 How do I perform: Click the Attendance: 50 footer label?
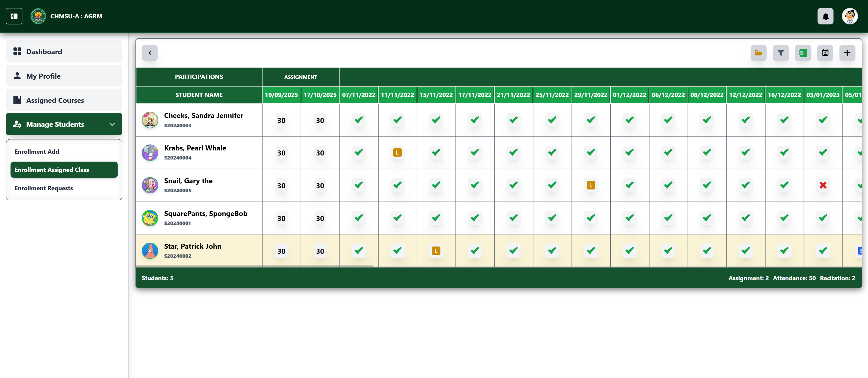coord(794,278)
